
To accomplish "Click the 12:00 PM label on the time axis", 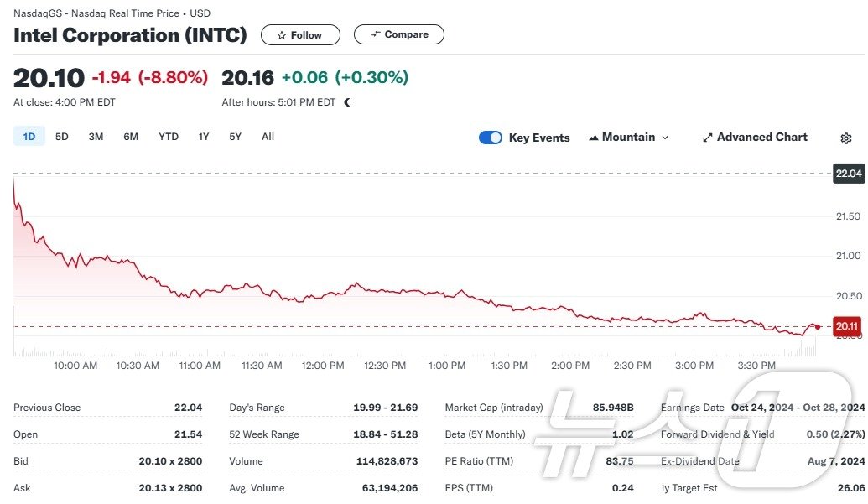I will (323, 366).
